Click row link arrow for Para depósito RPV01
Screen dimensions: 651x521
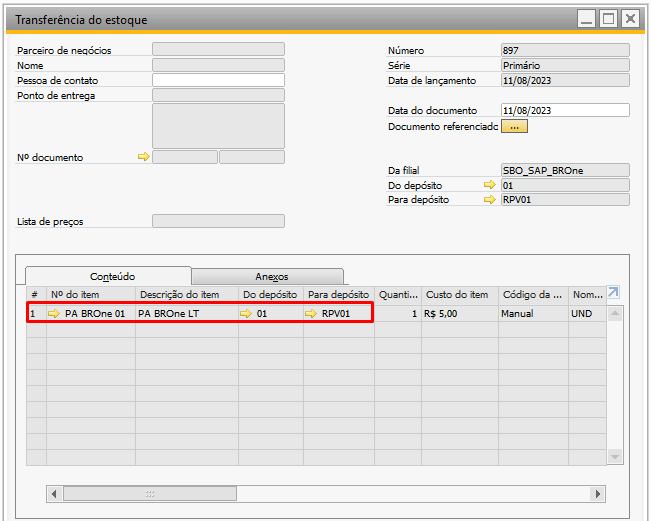(311, 313)
